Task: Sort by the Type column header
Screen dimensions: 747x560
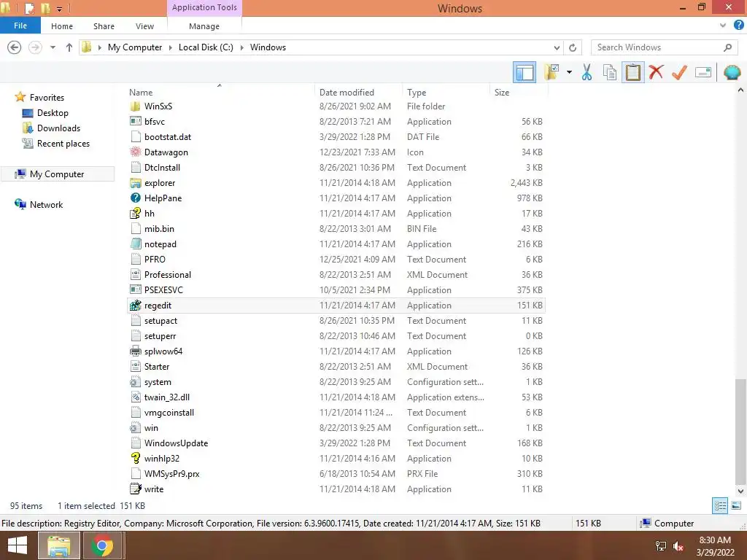Action: click(x=417, y=93)
